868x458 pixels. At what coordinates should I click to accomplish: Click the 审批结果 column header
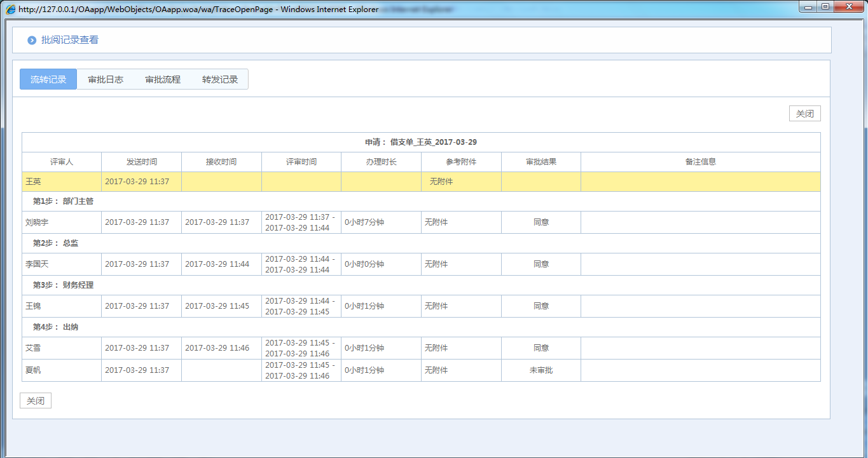(541, 162)
